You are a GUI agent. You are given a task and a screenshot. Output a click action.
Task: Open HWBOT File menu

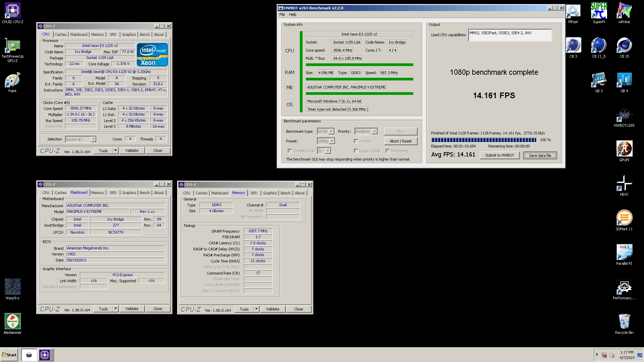pos(282,14)
